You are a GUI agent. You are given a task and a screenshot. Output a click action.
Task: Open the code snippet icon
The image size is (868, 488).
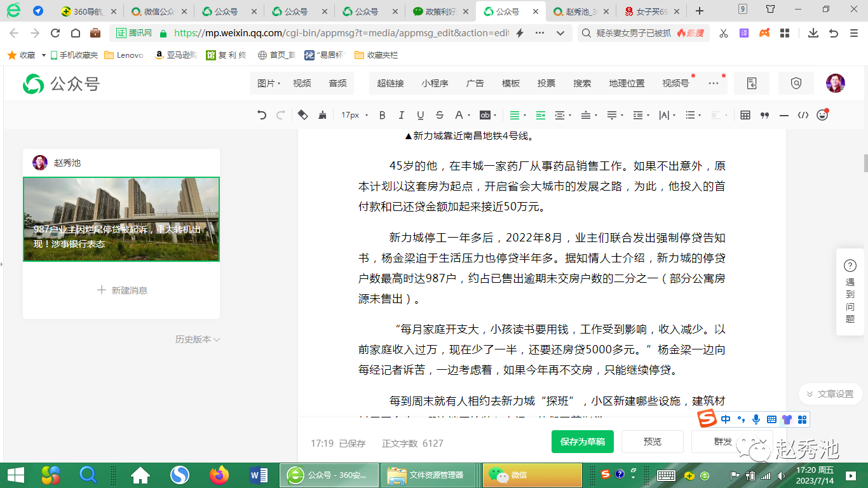coord(803,115)
